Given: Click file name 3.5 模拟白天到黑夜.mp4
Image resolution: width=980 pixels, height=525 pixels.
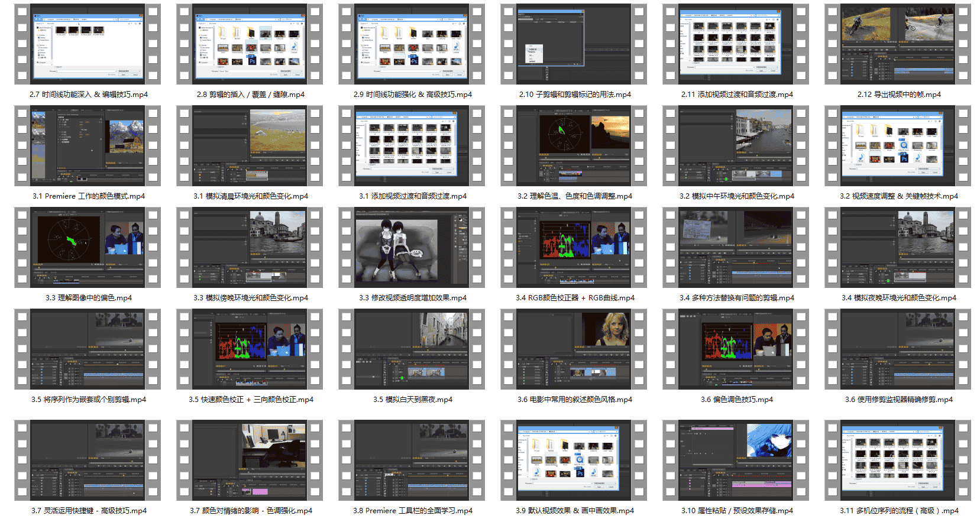Looking at the screenshot, I should [412, 400].
